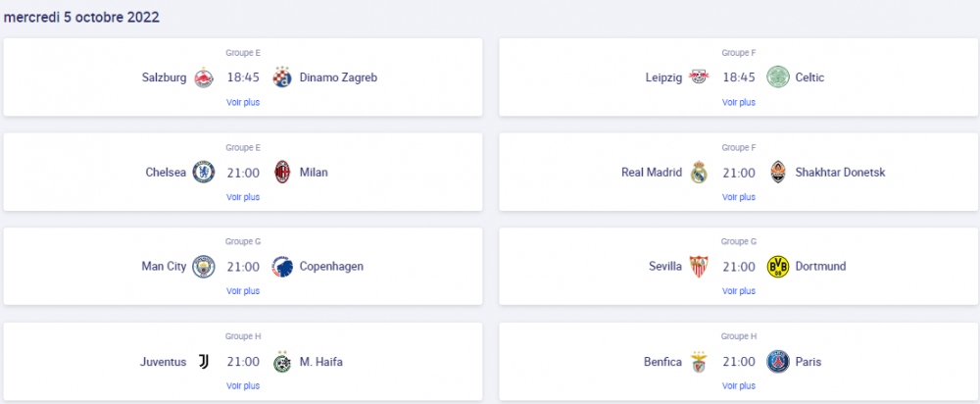
Task: Click the 21:00 time of Real Madrid match
Action: coord(739,173)
